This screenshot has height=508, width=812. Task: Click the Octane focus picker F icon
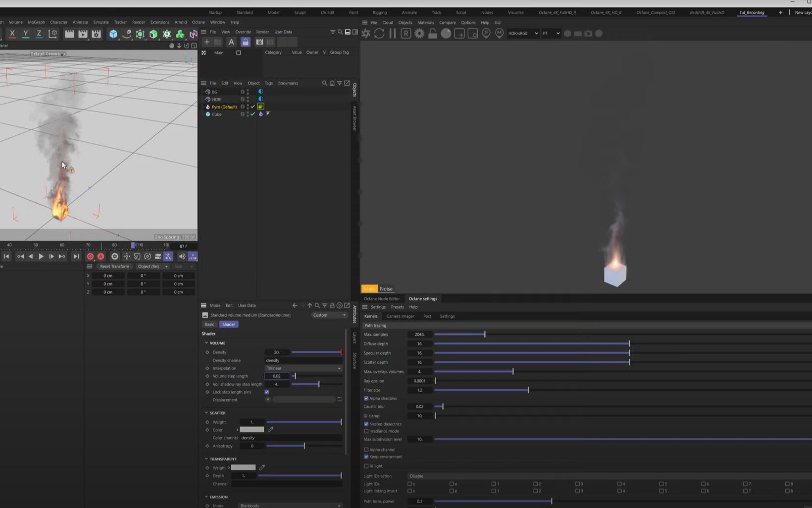486,33
